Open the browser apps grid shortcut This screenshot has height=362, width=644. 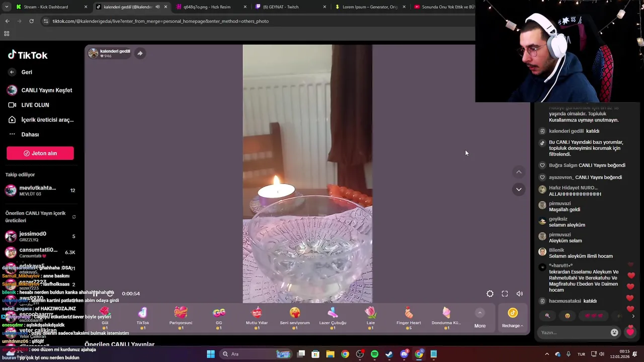(7, 34)
